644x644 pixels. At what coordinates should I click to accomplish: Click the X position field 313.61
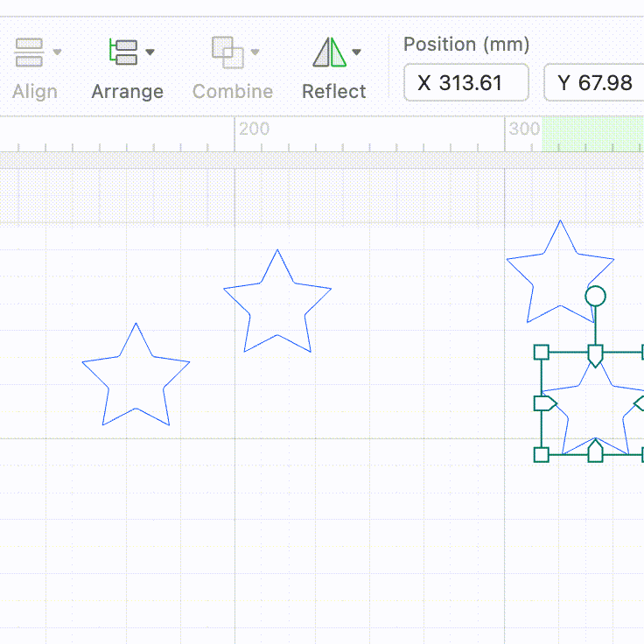pos(466,82)
